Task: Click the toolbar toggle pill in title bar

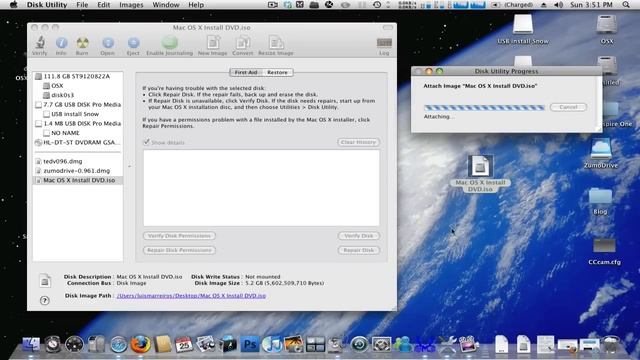Action: [388, 27]
